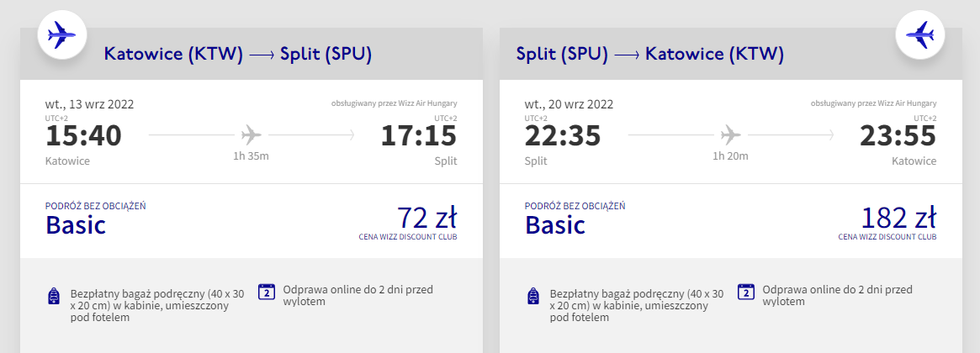The height and width of the screenshot is (353, 980).
Task: Click the online check-in calendar icon, return card
Action: click(x=745, y=292)
